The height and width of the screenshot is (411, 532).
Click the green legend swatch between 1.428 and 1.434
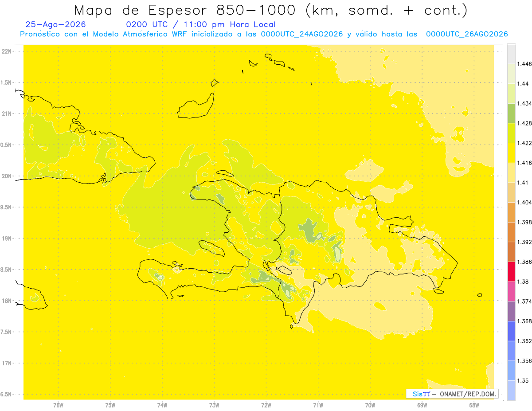click(511, 113)
